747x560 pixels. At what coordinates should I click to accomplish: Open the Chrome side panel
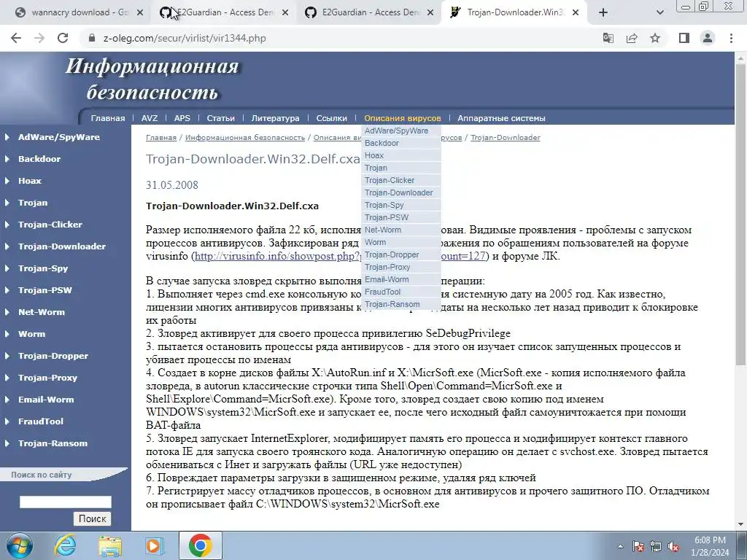click(x=684, y=38)
